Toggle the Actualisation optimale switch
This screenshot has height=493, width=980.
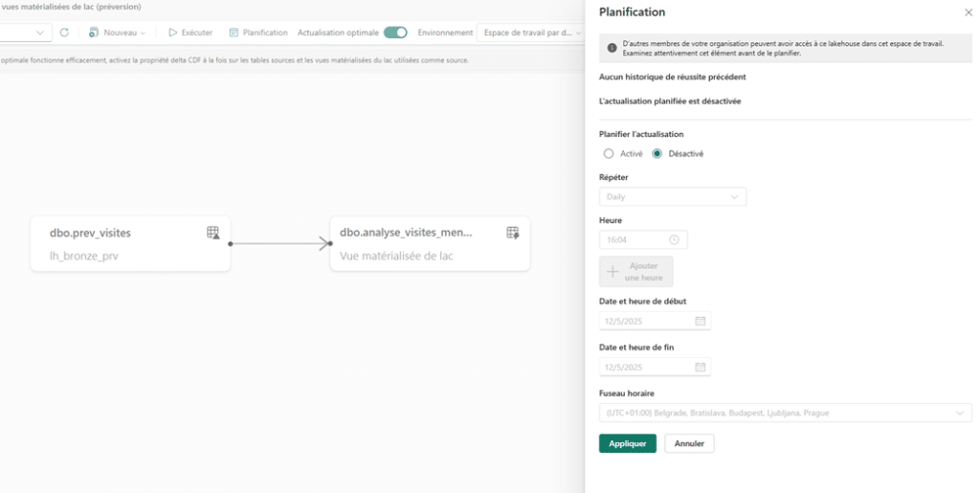395,33
